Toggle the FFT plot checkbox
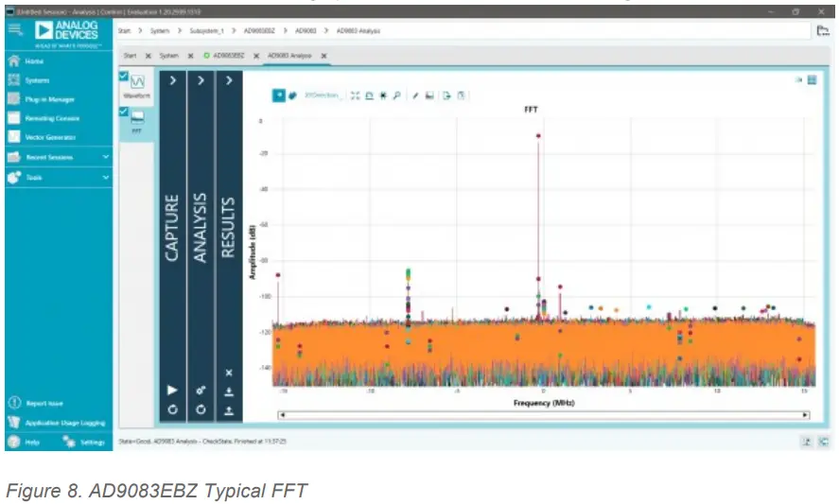The width and height of the screenshot is (839, 504). [x=124, y=112]
